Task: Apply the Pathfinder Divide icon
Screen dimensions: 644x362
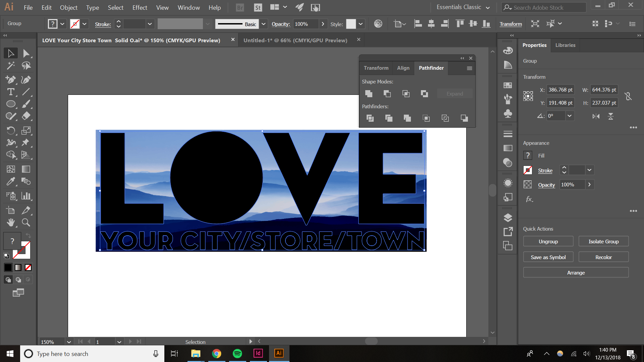Action: coord(370,118)
